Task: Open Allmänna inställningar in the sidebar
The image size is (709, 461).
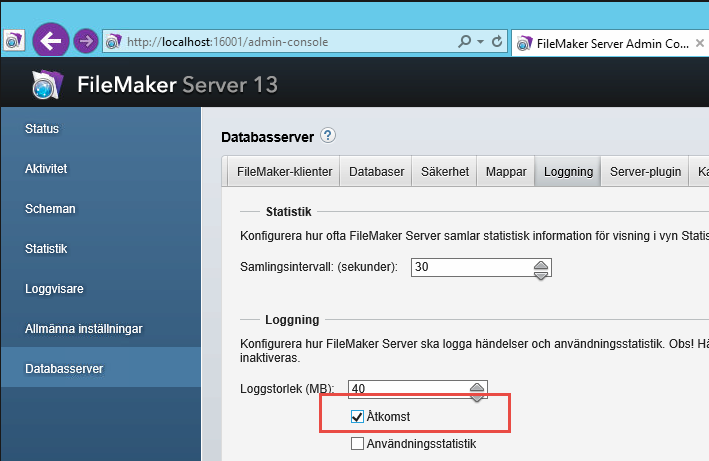Action: [x=84, y=329]
